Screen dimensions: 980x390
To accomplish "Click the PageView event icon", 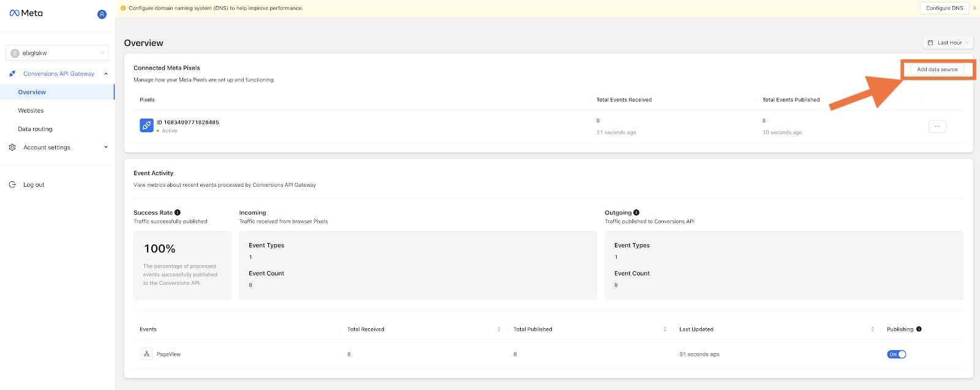I will click(146, 354).
